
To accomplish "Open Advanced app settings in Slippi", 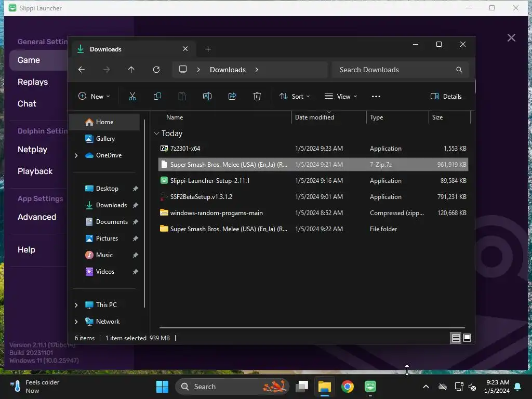I will (x=37, y=217).
